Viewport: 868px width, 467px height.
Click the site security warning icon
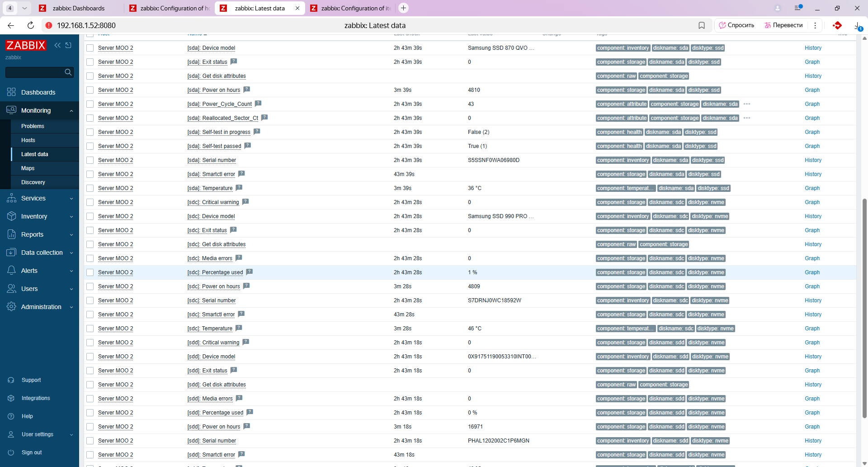pyautogui.click(x=49, y=25)
